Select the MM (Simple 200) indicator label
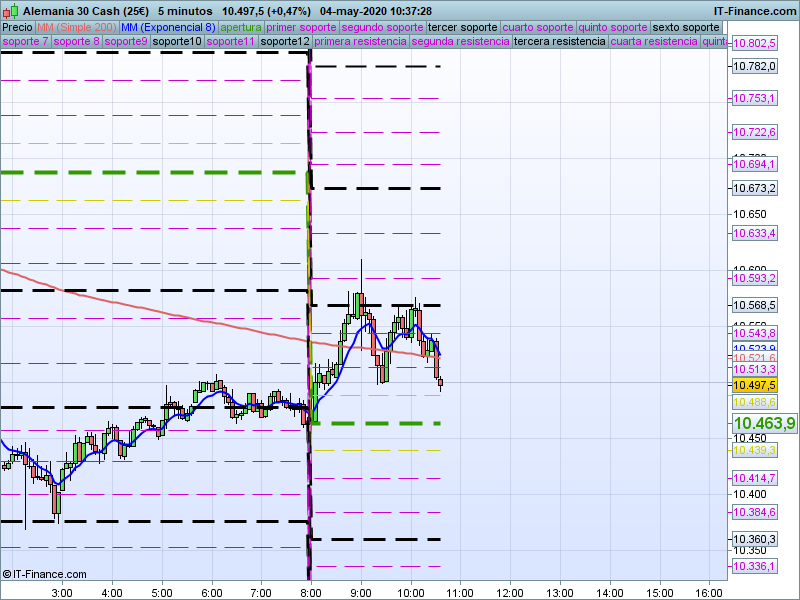This screenshot has width=800, height=600. point(77,28)
